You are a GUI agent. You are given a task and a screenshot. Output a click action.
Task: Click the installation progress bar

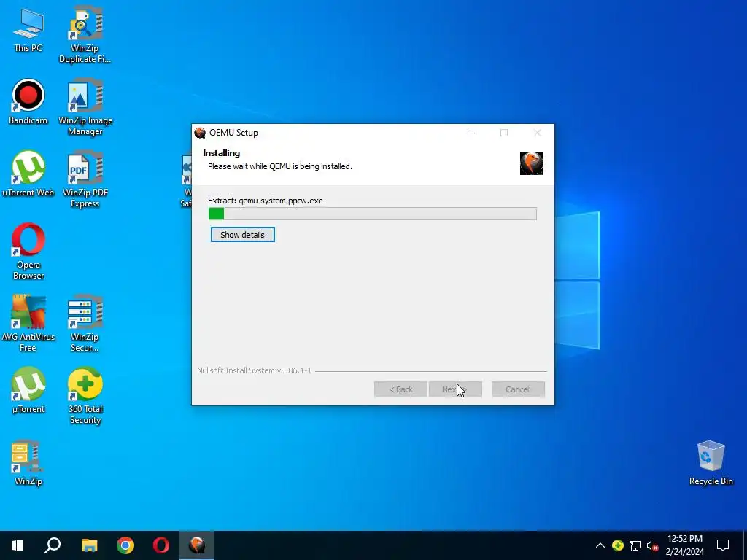point(373,214)
